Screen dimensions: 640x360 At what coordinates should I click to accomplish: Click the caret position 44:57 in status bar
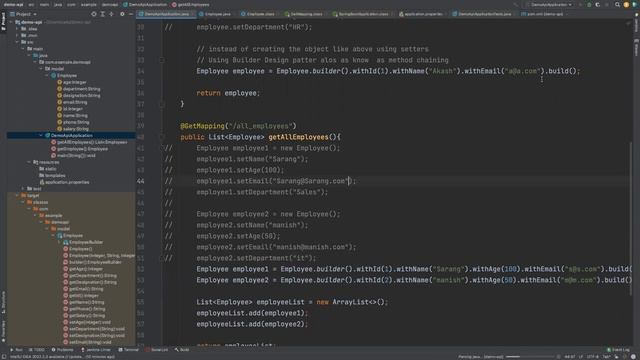pyautogui.click(x=570, y=357)
